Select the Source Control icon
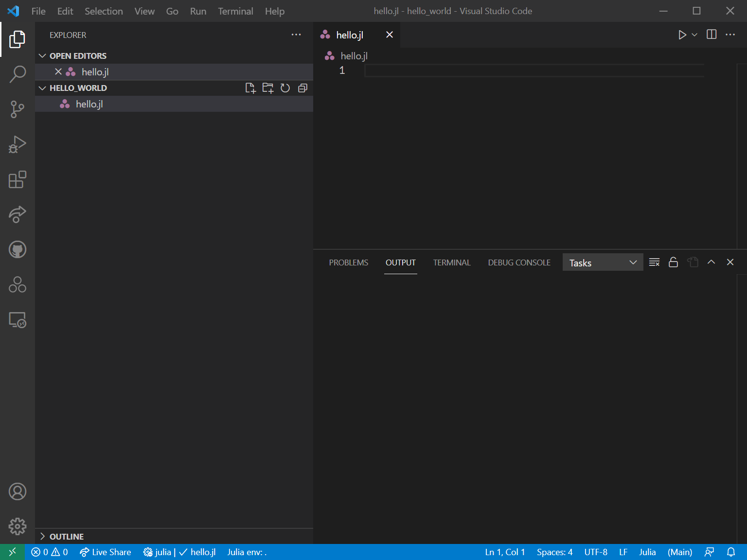Screen dimensions: 747x560 coord(18,109)
